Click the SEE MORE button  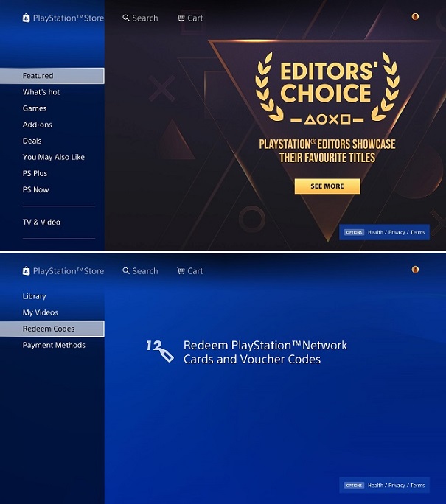327,186
